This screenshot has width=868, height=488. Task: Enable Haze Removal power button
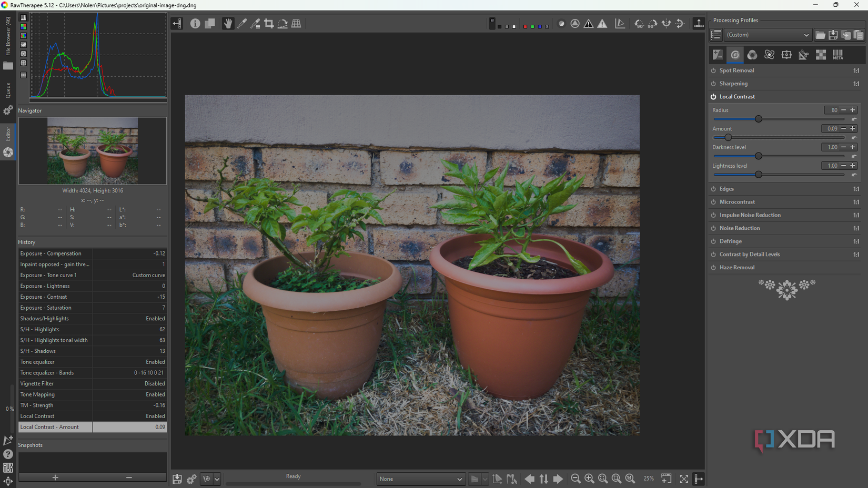713,268
